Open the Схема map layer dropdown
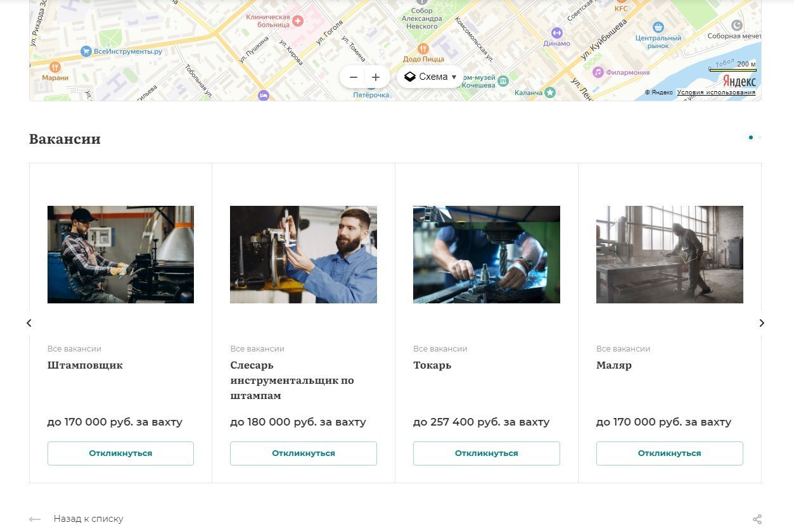 tap(431, 77)
